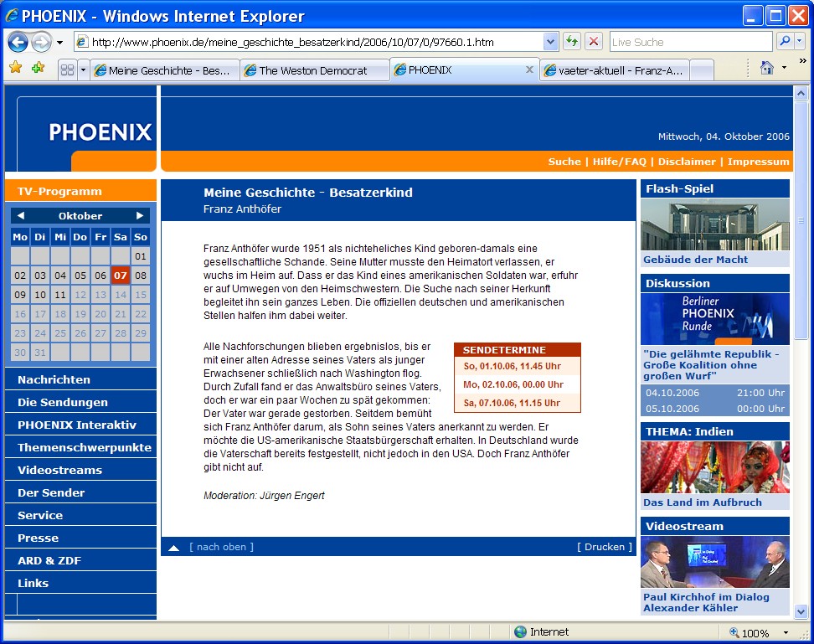This screenshot has height=644, width=814.
Task: Open a new blank tab
Action: pyautogui.click(x=702, y=70)
